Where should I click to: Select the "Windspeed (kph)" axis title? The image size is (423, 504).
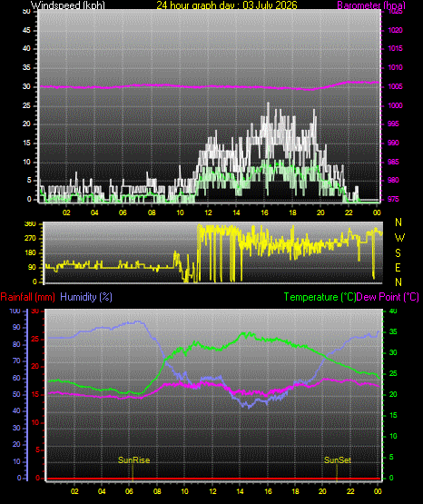pos(68,5)
